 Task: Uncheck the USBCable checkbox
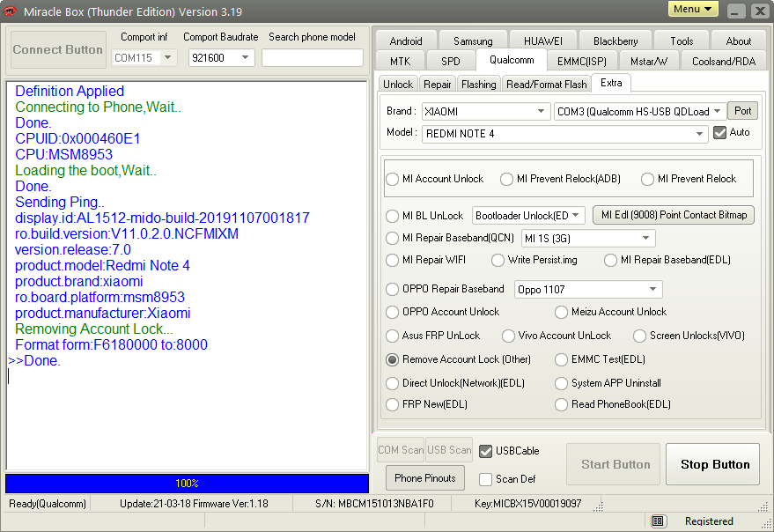click(486, 451)
